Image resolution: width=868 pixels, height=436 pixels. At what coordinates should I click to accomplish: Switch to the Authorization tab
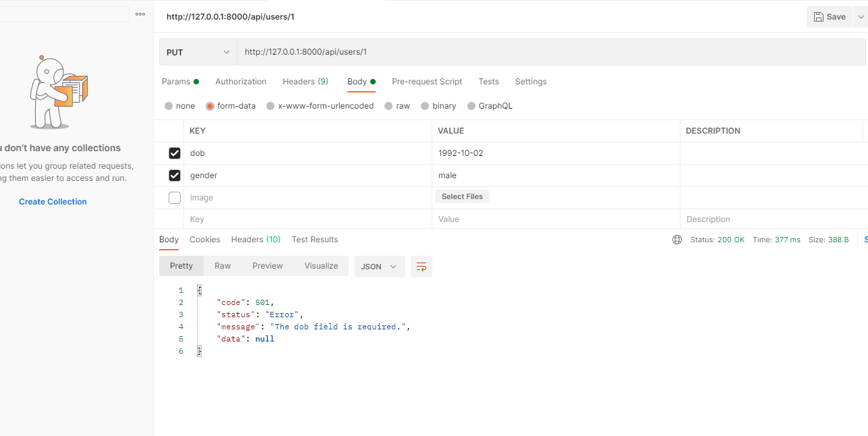pyautogui.click(x=241, y=82)
